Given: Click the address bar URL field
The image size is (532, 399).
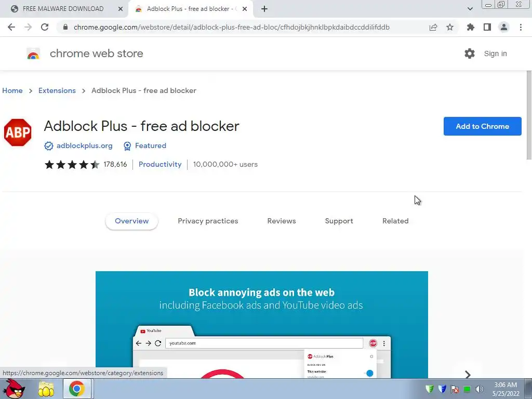Looking at the screenshot, I should [x=231, y=27].
